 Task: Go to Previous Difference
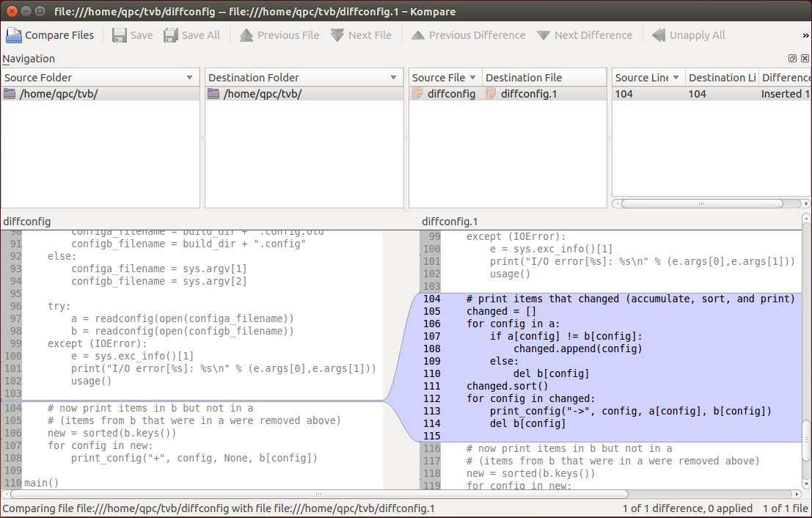[417, 35]
